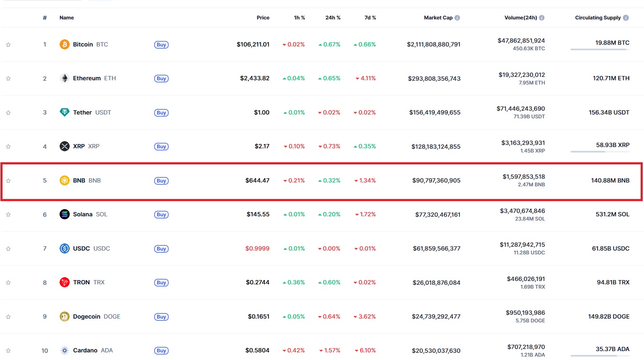Click the Ethereum coin logo
Screen dimensions: 644x360
pyautogui.click(x=64, y=78)
